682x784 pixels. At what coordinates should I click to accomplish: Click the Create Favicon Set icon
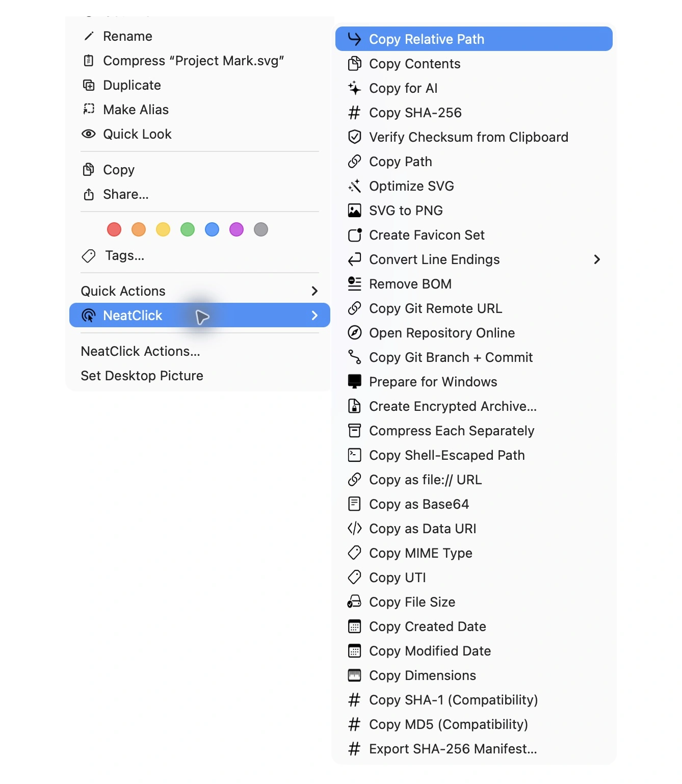(x=354, y=234)
